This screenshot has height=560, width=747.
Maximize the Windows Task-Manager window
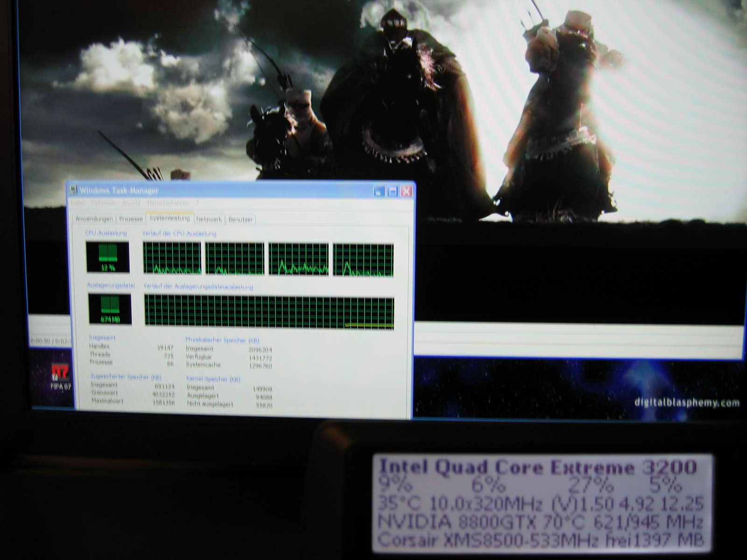393,191
